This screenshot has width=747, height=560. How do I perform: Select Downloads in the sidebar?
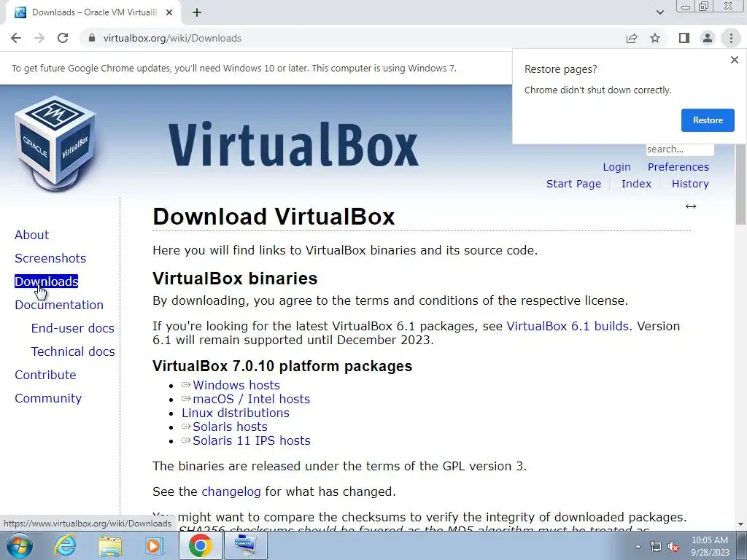(46, 281)
